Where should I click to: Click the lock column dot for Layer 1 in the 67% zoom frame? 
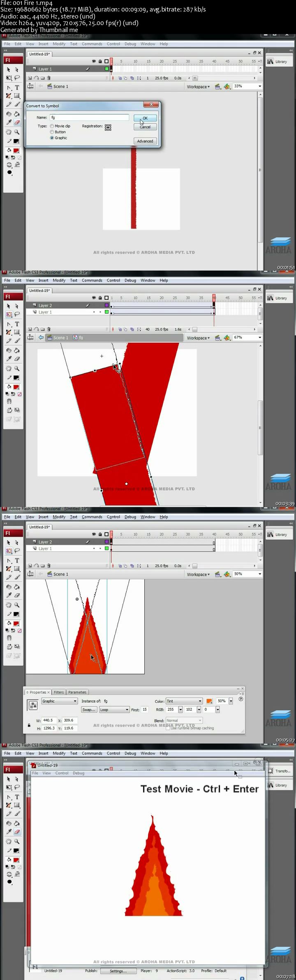[100, 312]
